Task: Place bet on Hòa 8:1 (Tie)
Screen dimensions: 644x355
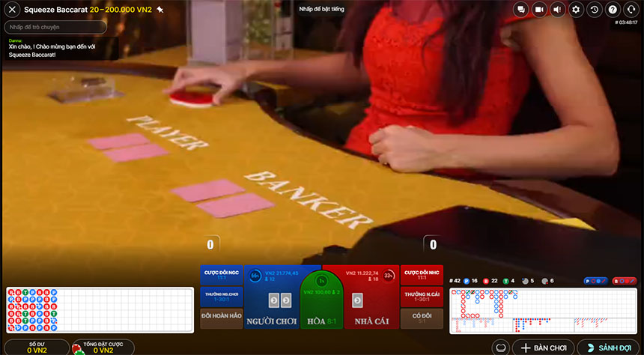Action: [x=321, y=300]
